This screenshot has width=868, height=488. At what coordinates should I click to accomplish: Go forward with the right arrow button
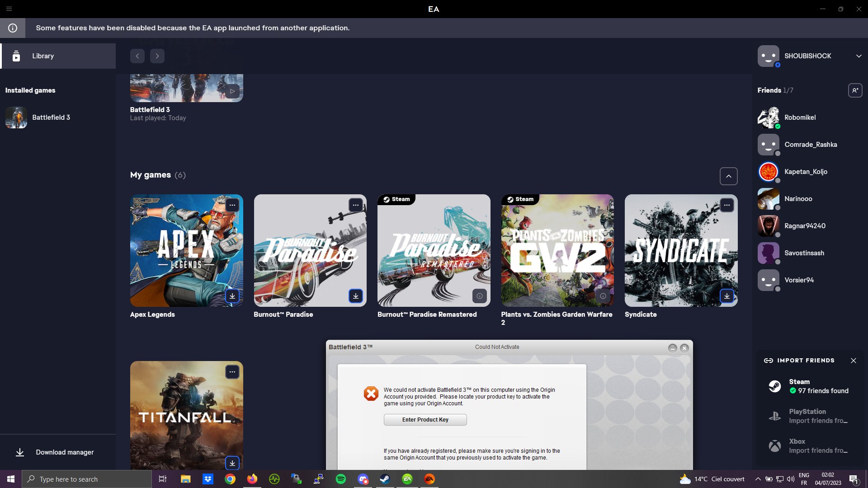(157, 56)
